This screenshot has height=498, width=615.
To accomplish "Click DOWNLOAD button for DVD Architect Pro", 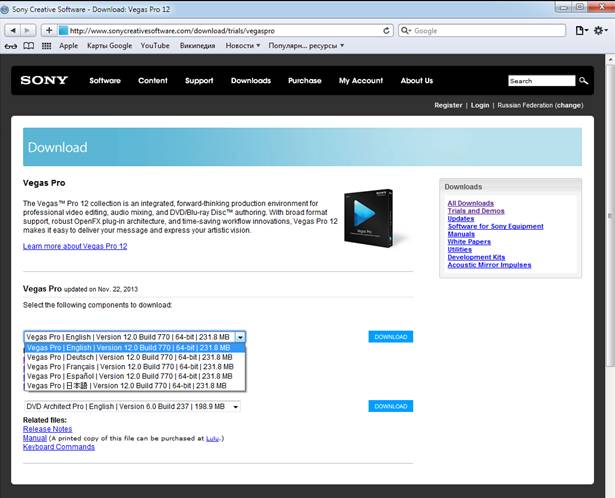I will point(391,406).
